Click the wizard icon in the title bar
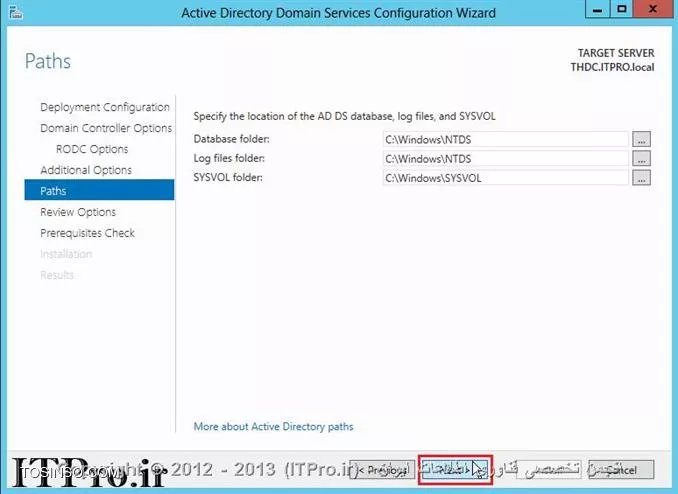 [x=16, y=12]
